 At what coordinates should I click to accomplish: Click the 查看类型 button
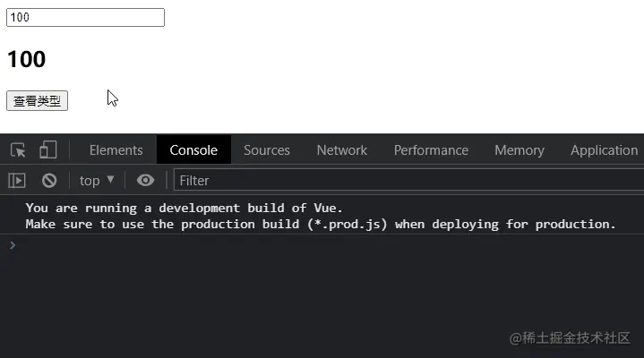click(x=37, y=100)
